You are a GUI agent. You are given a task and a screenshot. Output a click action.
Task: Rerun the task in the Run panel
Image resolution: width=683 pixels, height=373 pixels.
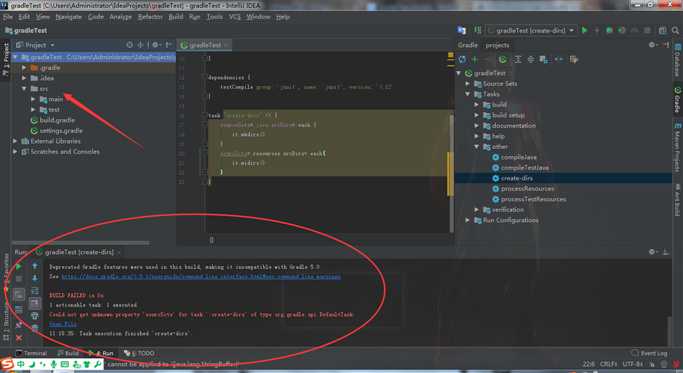pos(18,266)
